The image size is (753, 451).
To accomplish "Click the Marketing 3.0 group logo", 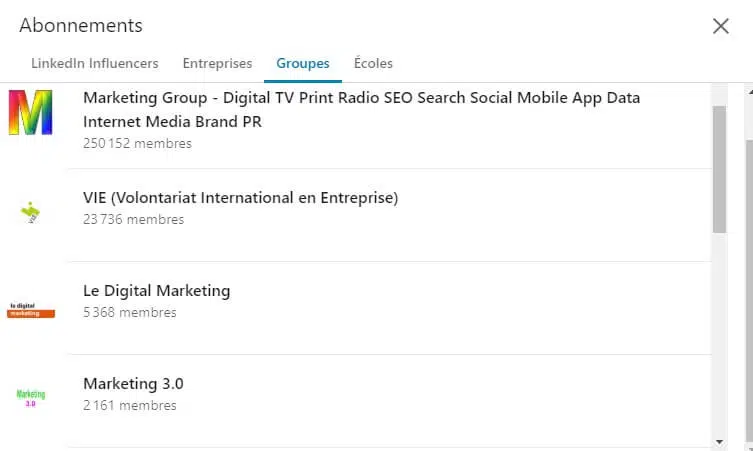I will pos(31,398).
